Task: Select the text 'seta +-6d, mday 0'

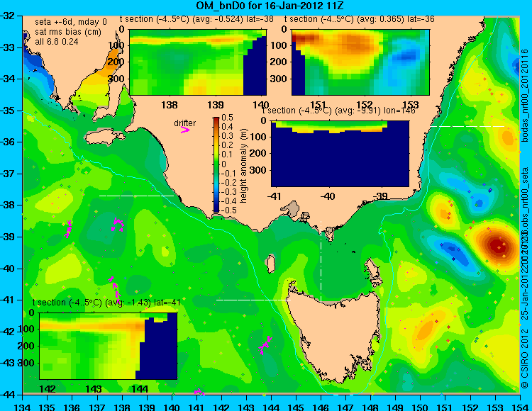Action: (71, 22)
